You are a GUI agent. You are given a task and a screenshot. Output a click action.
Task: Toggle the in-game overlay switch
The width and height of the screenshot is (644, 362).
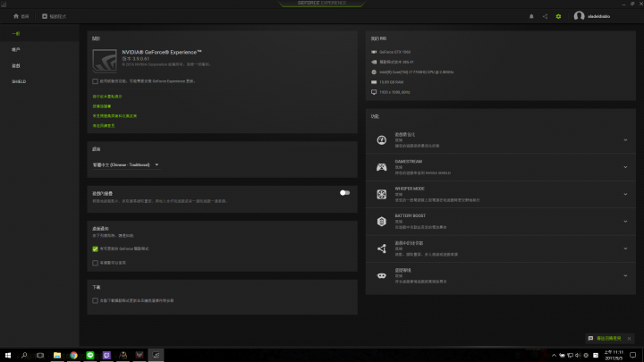344,193
